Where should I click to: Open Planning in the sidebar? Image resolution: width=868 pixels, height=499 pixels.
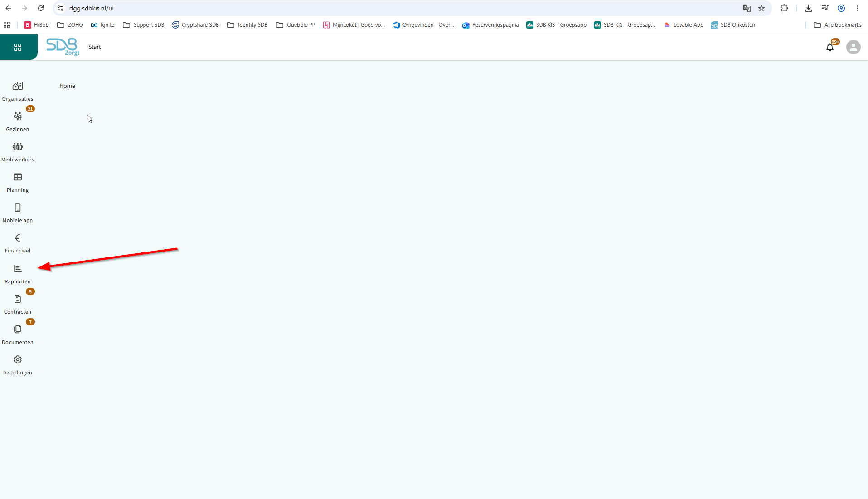click(x=18, y=182)
